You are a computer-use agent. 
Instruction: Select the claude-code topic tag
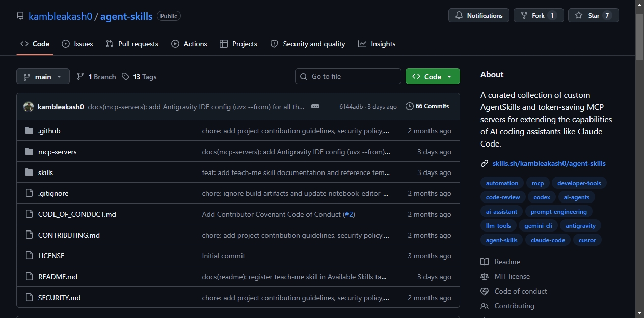point(548,240)
